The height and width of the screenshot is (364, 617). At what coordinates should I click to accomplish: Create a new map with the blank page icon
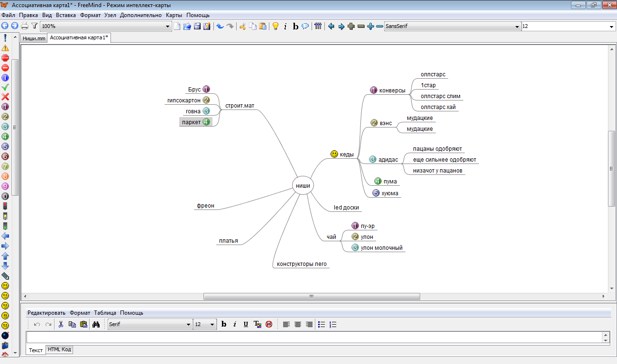pyautogui.click(x=177, y=27)
